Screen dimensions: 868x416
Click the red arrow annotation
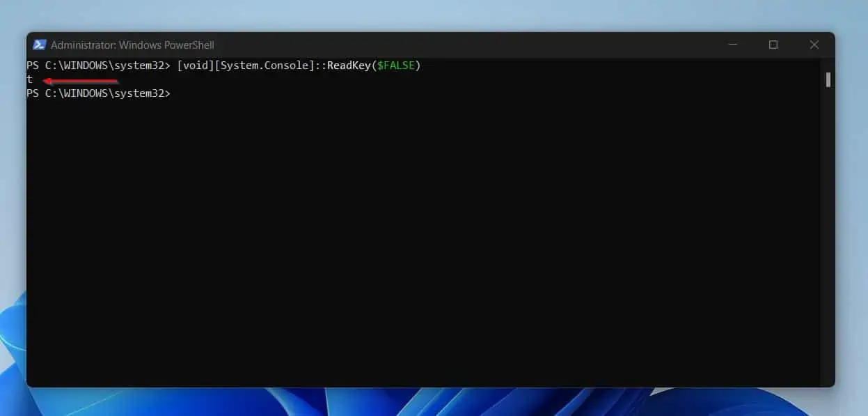coord(80,81)
